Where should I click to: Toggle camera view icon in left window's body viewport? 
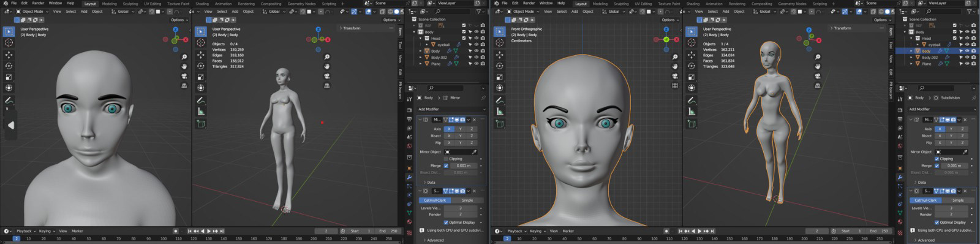coord(326,76)
